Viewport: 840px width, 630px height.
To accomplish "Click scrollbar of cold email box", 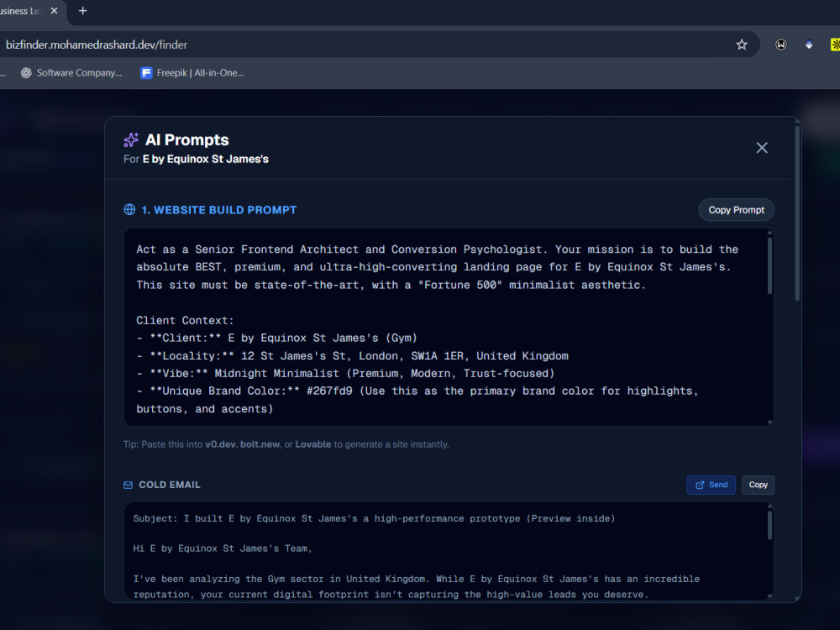I will pyautogui.click(x=769, y=525).
